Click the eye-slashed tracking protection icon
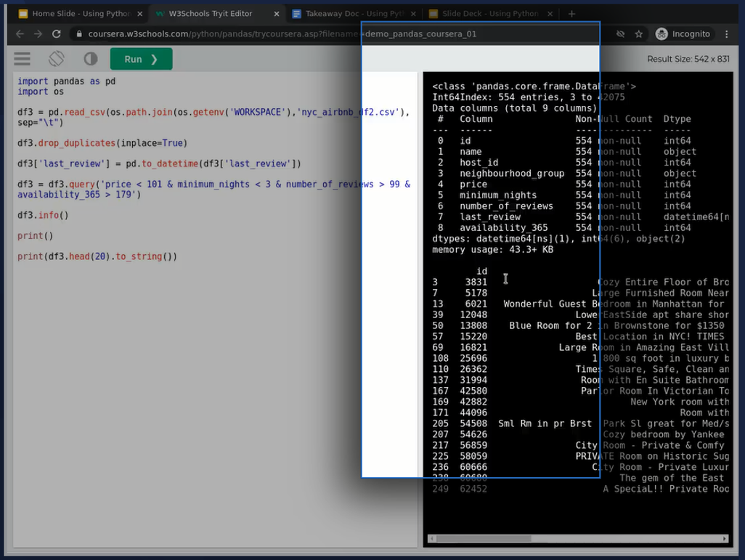Image resolution: width=745 pixels, height=560 pixels. coord(620,33)
